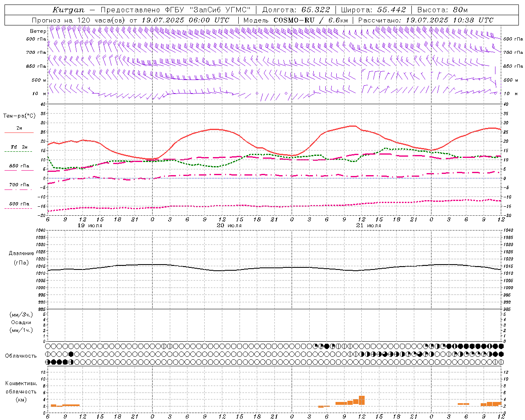Click the red solid legend line under "2м"
The width and height of the screenshot is (525, 420).
19,132
